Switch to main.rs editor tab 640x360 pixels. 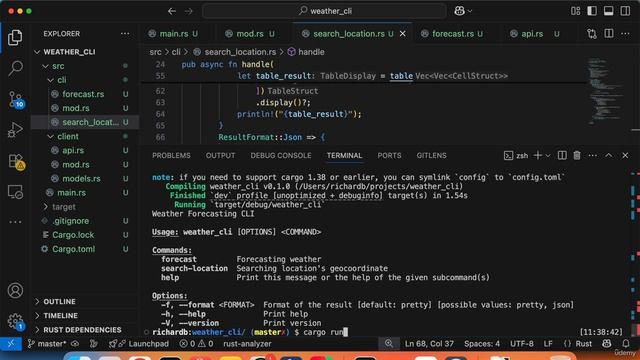[173, 34]
